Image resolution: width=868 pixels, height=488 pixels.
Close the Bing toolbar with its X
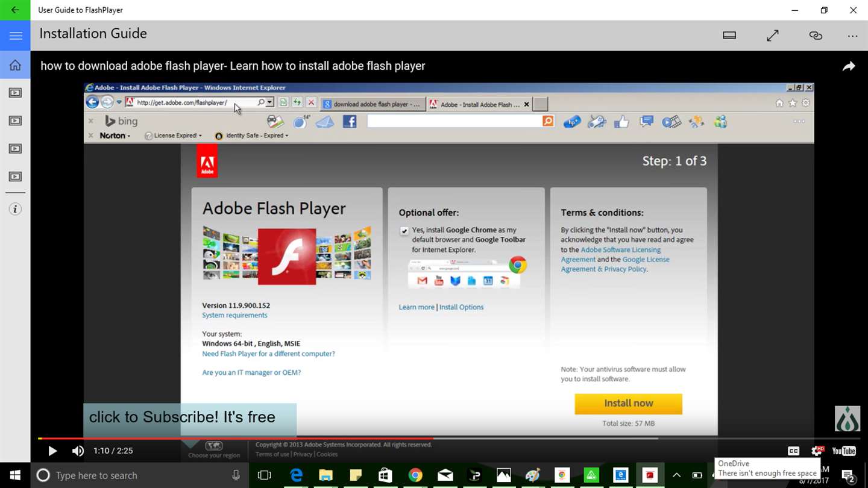(91, 121)
